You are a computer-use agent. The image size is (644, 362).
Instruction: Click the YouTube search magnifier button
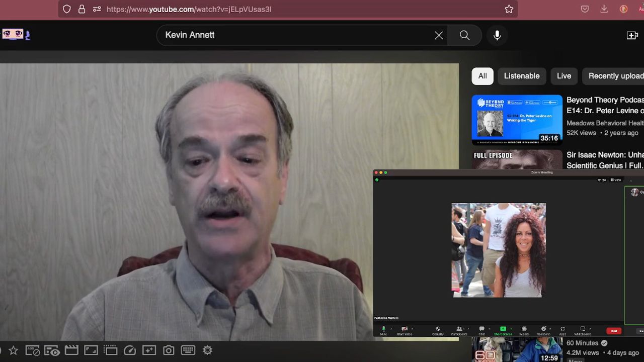pos(464,35)
